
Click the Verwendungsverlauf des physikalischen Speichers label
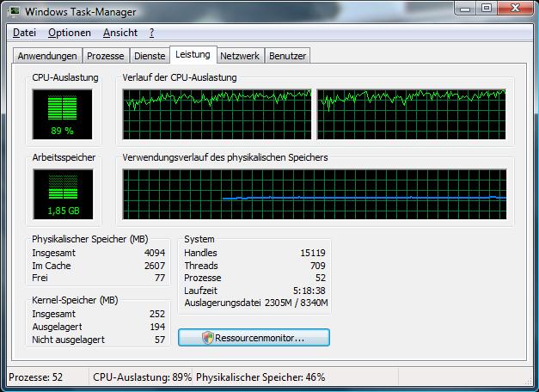point(225,157)
